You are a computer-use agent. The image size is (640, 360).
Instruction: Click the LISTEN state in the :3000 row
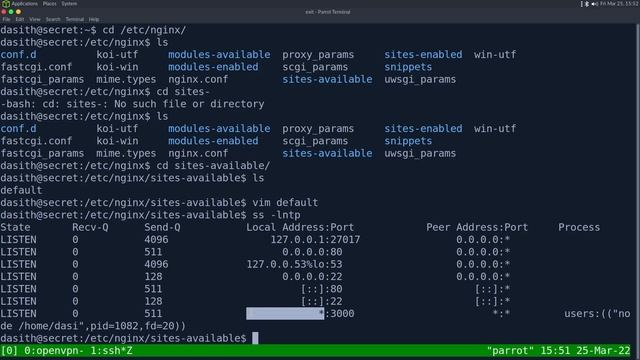pyautogui.click(x=18, y=313)
